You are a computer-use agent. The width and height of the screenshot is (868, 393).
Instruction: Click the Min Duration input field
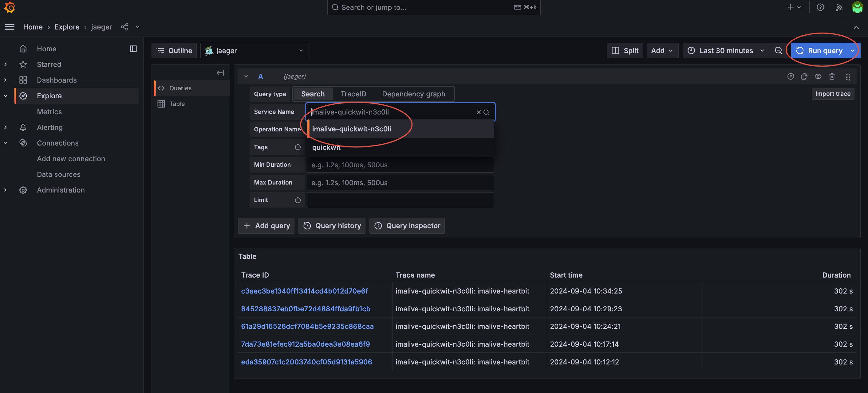400,165
